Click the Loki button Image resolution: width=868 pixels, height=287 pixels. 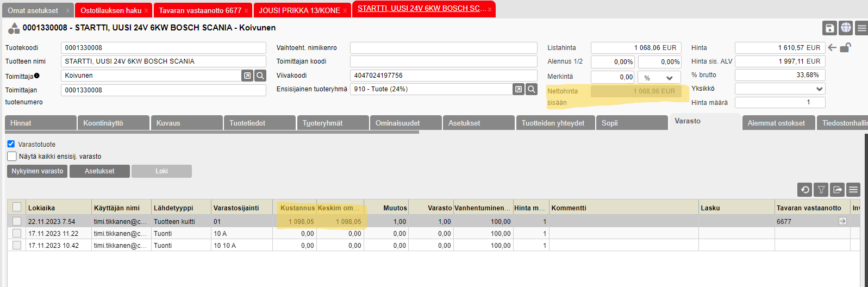point(161,171)
